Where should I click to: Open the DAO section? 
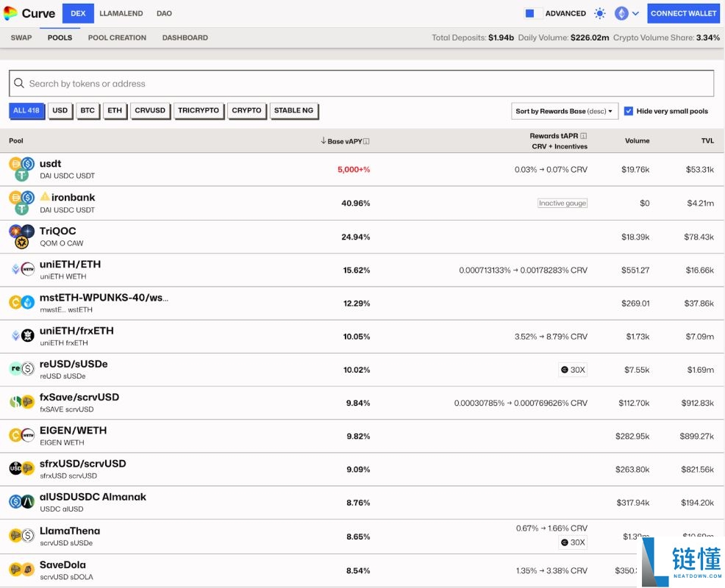164,13
